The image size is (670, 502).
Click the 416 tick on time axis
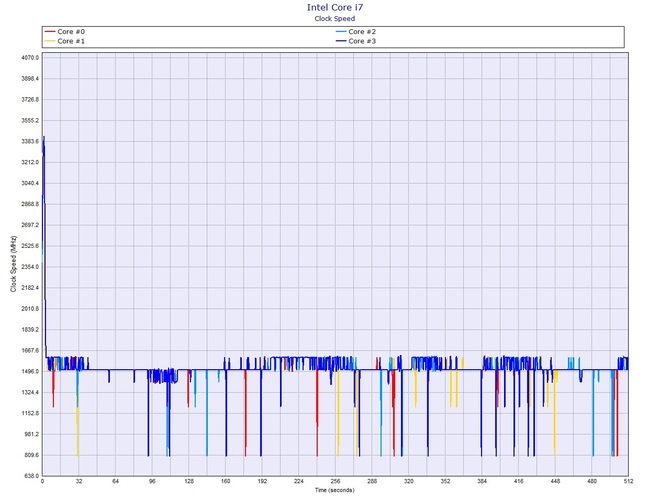pyautogui.click(x=518, y=481)
